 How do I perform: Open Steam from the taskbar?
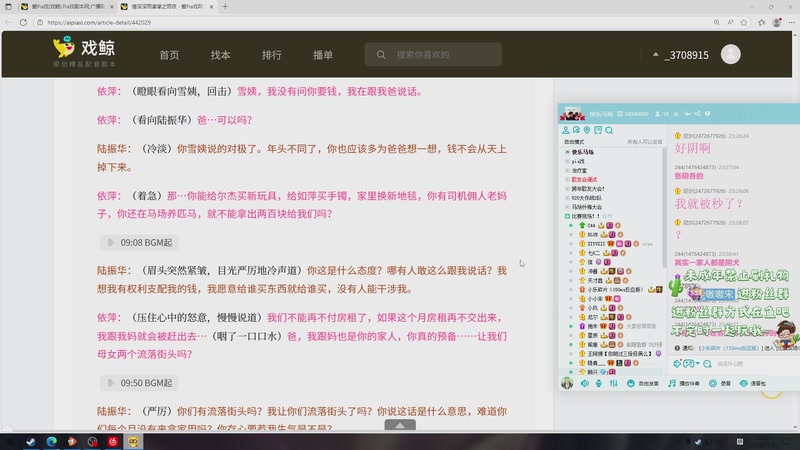pos(31,441)
